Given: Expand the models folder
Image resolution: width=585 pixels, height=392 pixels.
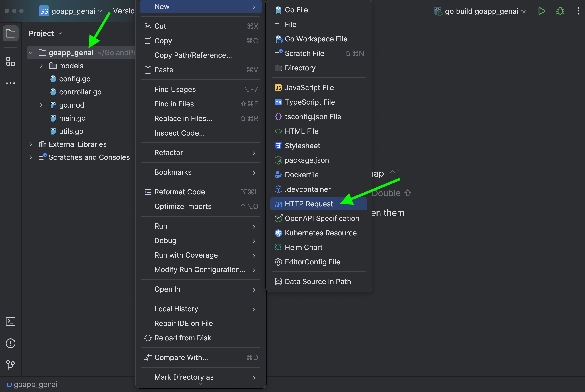Looking at the screenshot, I should click(x=41, y=66).
